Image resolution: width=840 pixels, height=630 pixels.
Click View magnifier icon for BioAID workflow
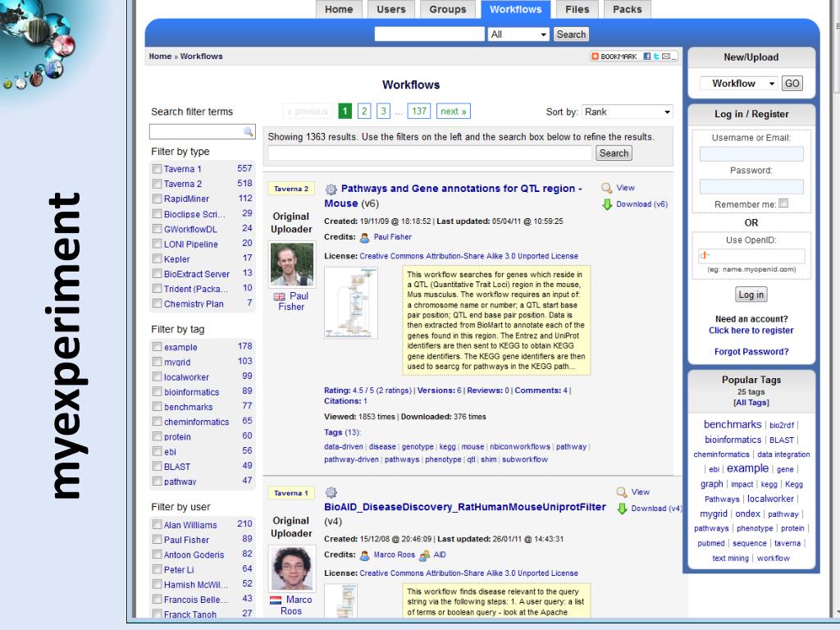coord(622,492)
